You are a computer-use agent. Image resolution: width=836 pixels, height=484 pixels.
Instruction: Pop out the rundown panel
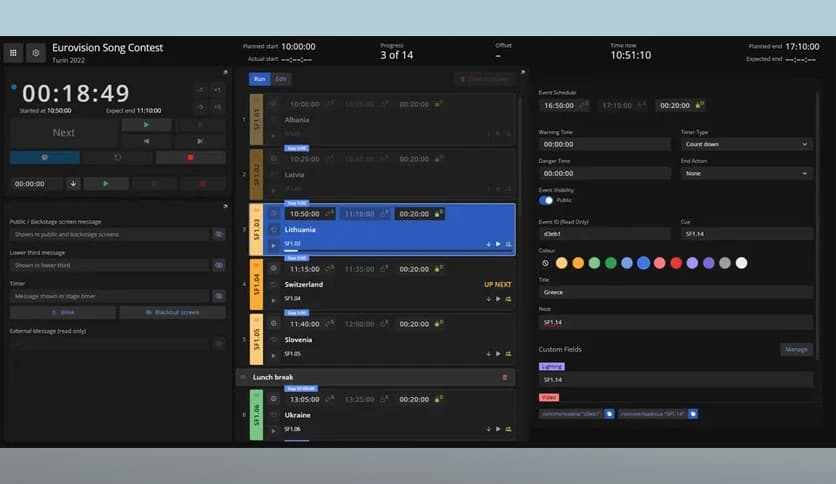pyautogui.click(x=523, y=72)
